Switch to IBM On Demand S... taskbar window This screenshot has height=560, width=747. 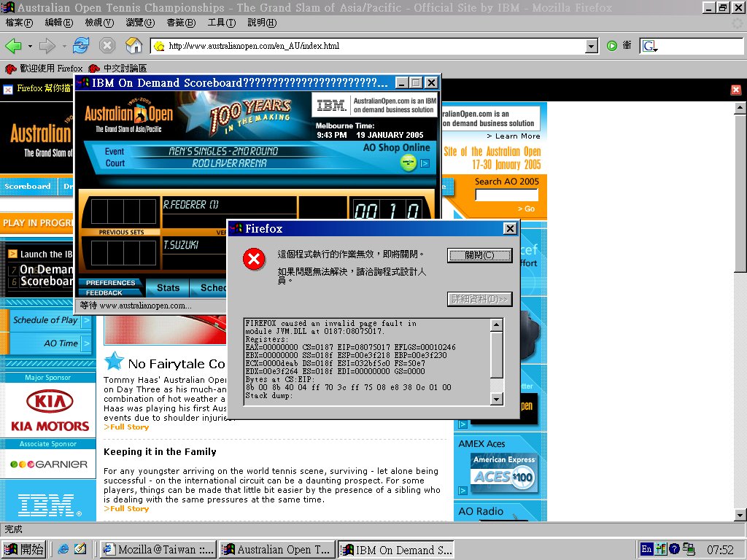(395, 550)
